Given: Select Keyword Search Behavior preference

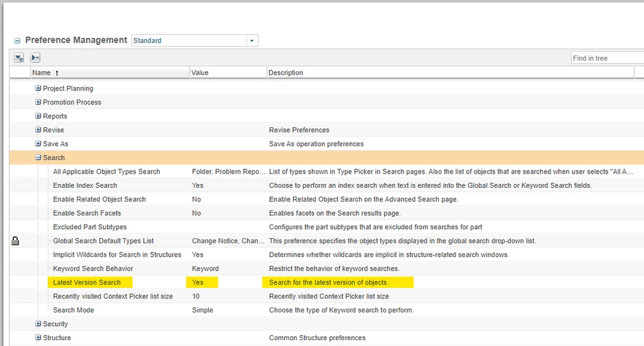Looking at the screenshot, I should pos(93,269).
